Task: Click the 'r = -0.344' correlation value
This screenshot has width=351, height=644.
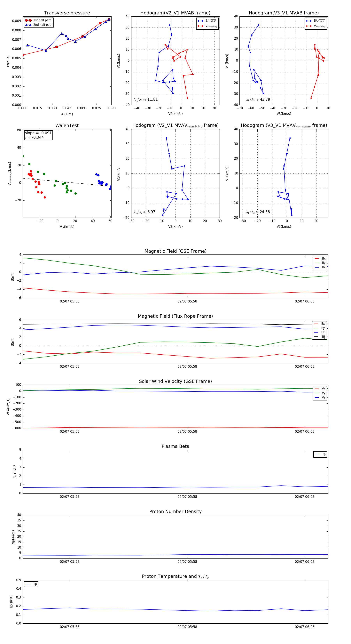Action: [34, 137]
